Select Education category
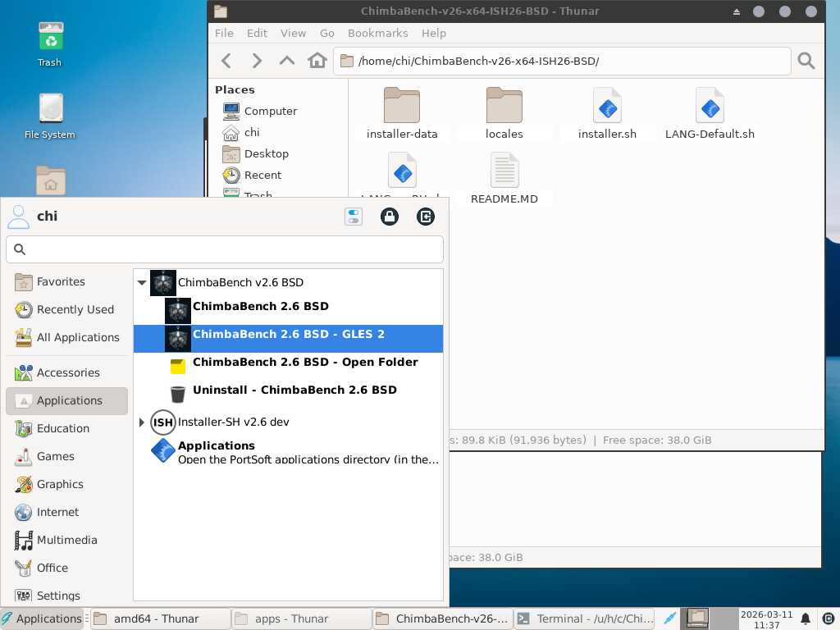 click(x=67, y=428)
